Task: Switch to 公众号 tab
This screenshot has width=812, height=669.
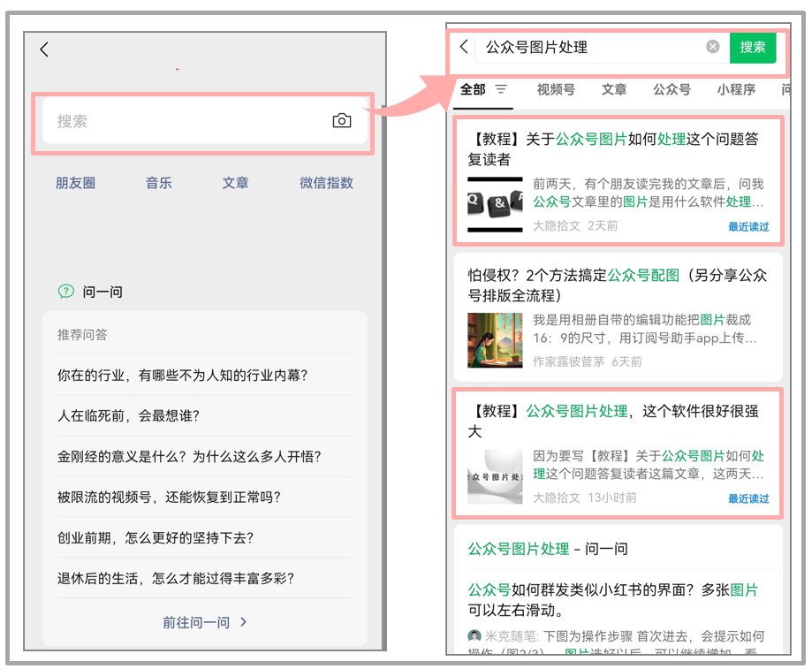Action: coord(672,89)
